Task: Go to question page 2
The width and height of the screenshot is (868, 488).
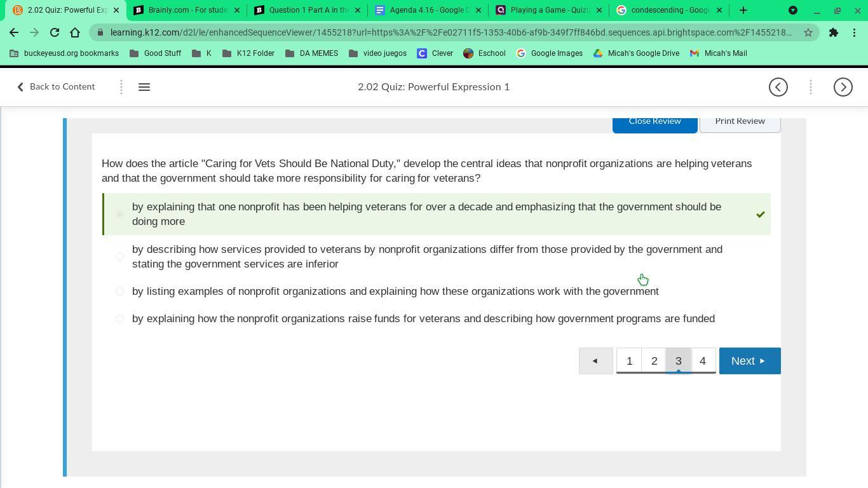Action: pos(654,361)
